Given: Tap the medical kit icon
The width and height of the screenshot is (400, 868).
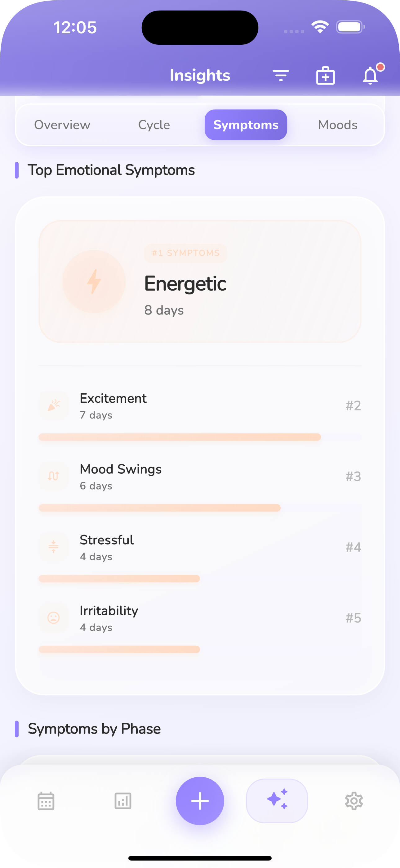Looking at the screenshot, I should coord(325,75).
